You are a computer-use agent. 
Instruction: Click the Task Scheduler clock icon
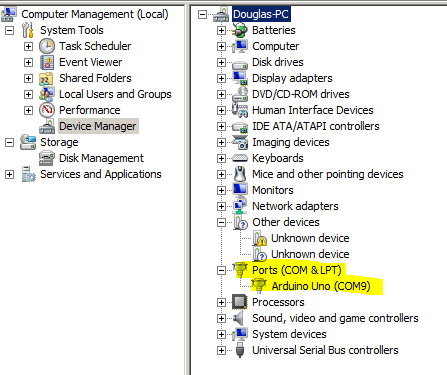(x=47, y=46)
